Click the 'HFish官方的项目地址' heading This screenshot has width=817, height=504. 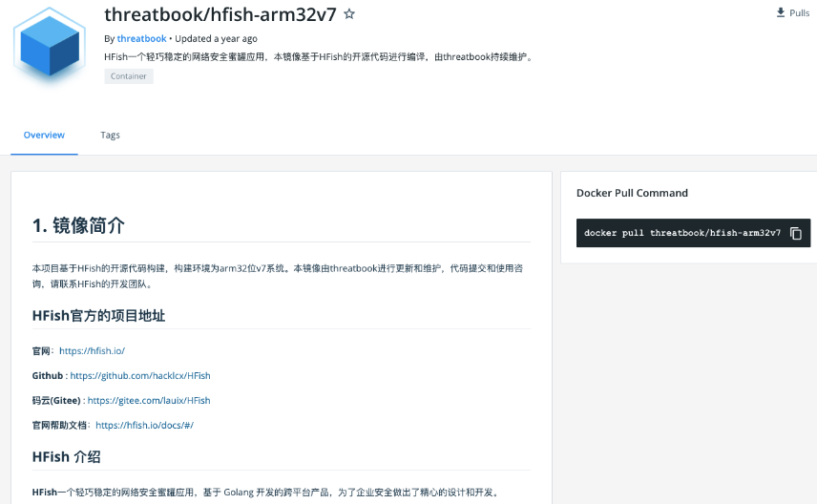98,316
